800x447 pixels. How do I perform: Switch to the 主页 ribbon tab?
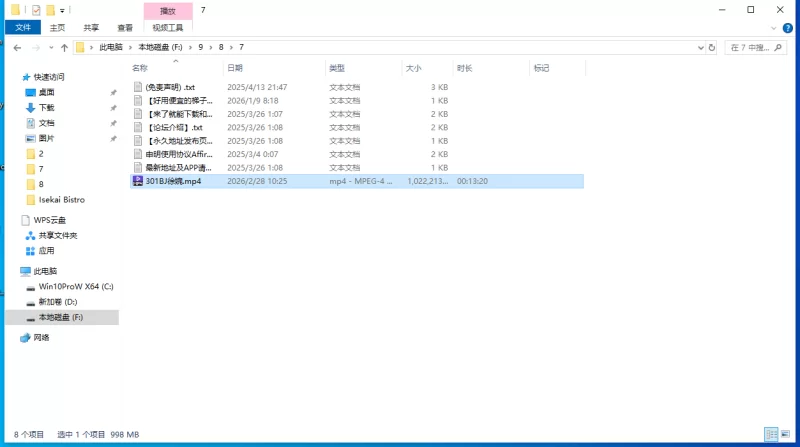(x=57, y=28)
